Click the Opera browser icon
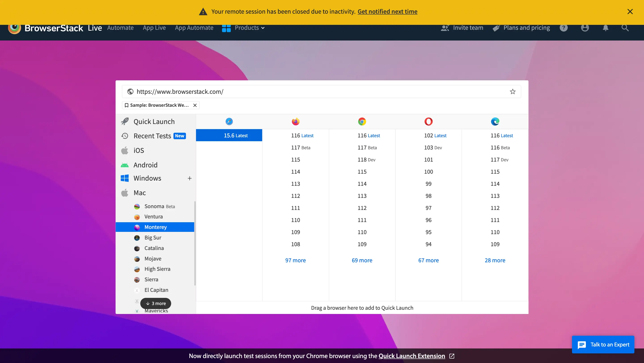This screenshot has width=644, height=363. click(x=428, y=122)
